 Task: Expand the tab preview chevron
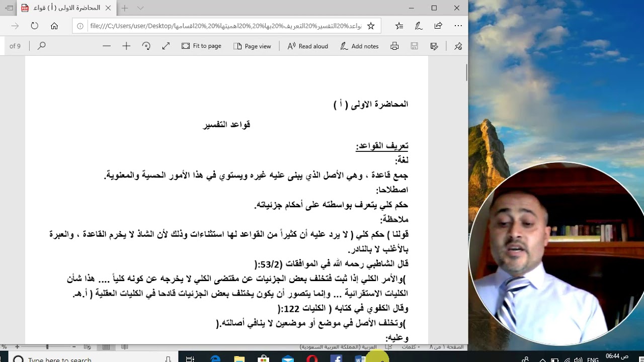[140, 8]
